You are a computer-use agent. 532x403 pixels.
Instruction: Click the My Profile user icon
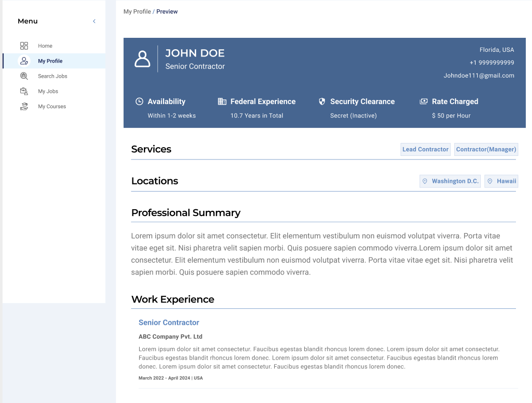coord(24,61)
